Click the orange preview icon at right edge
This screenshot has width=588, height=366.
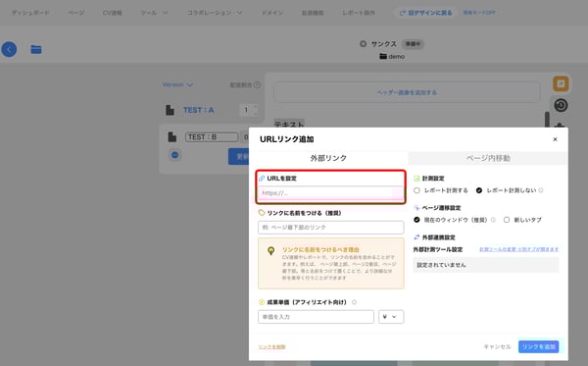pos(561,83)
